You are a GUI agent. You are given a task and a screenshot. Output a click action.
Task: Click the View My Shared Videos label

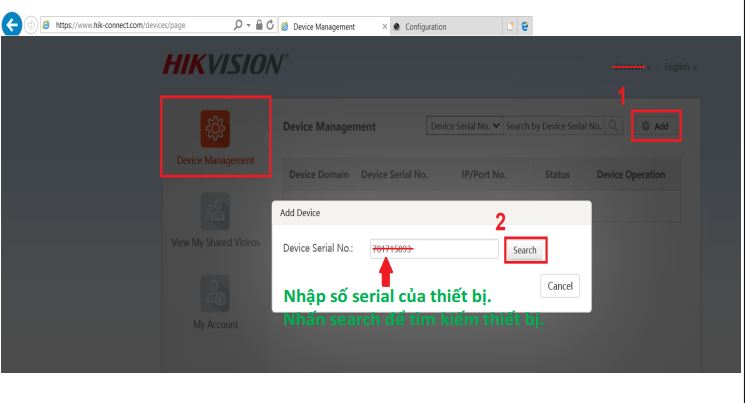click(x=215, y=242)
